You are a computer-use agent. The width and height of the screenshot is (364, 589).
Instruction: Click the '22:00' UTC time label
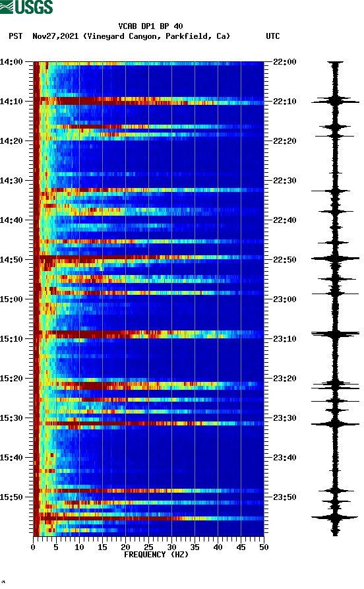[x=285, y=61]
